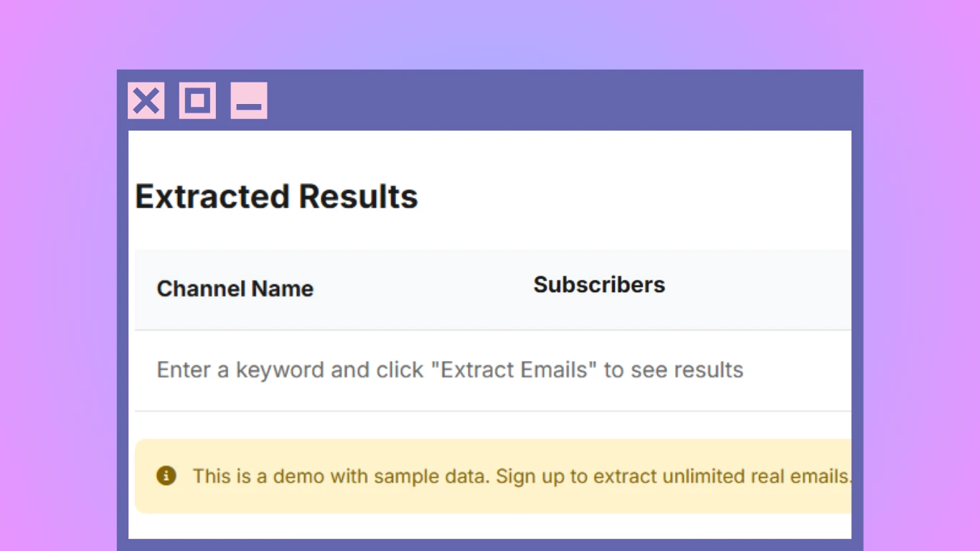The image size is (980, 551).
Task: Click the Extracted Results heading
Action: coord(276,197)
